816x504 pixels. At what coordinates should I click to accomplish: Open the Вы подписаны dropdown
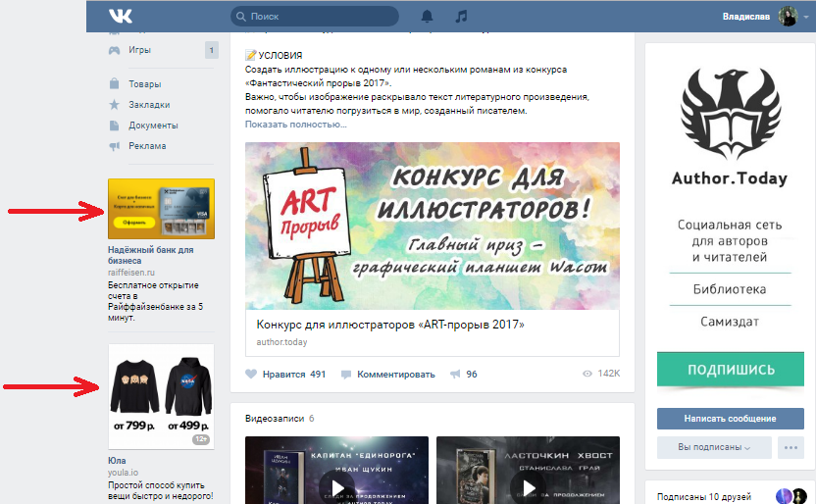[x=714, y=447]
